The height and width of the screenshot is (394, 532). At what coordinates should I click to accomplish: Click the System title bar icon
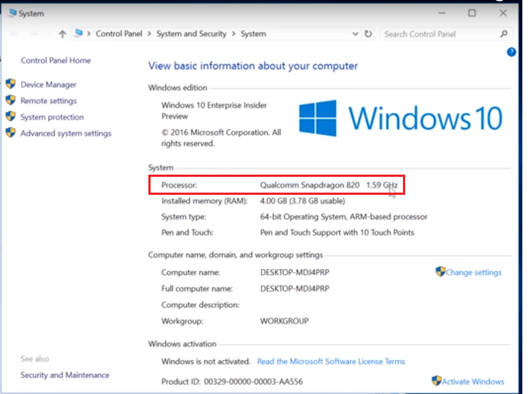point(13,14)
